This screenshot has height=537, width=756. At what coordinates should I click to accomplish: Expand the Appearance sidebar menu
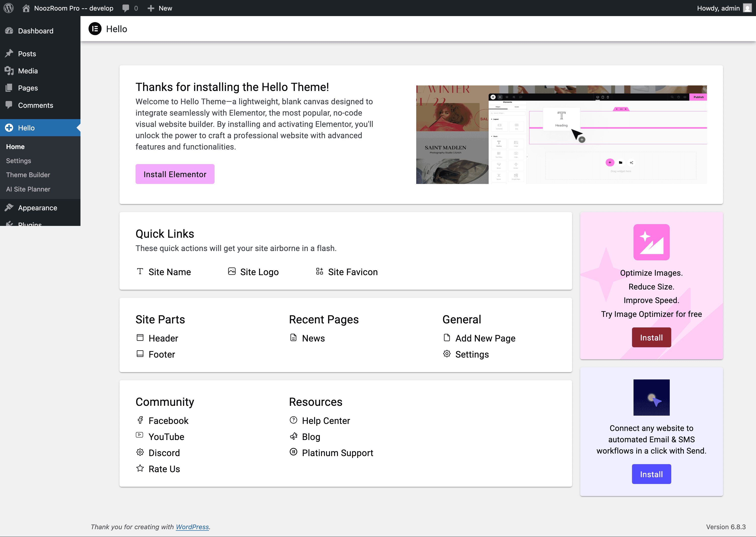pyautogui.click(x=37, y=208)
